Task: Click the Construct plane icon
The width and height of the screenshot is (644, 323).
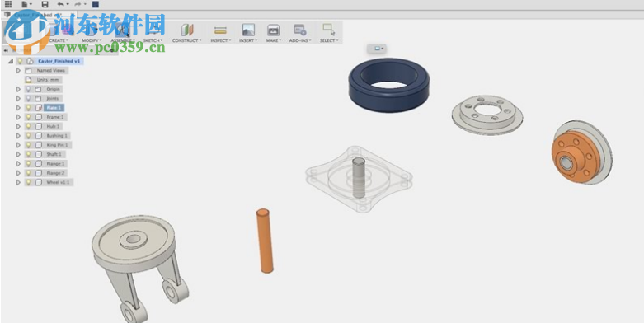Action: (x=187, y=30)
